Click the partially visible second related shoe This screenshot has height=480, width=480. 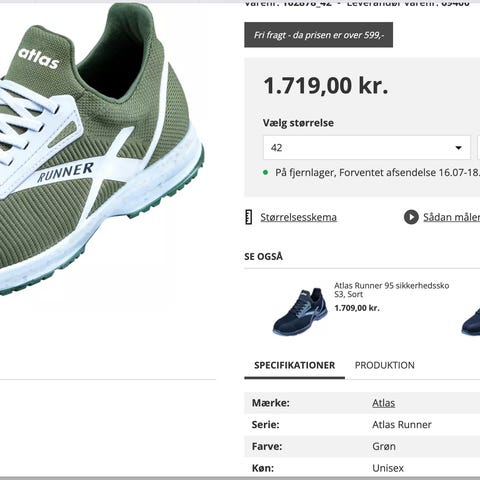click(x=471, y=322)
